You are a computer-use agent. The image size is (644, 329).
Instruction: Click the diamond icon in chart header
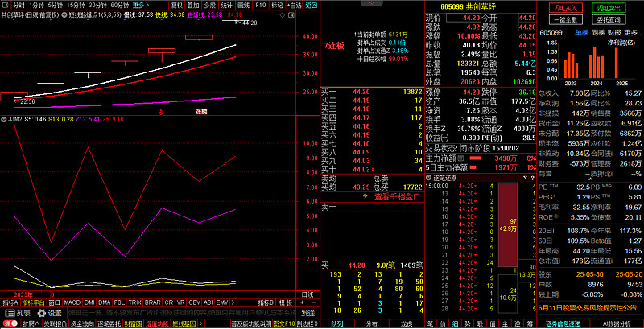point(283,15)
